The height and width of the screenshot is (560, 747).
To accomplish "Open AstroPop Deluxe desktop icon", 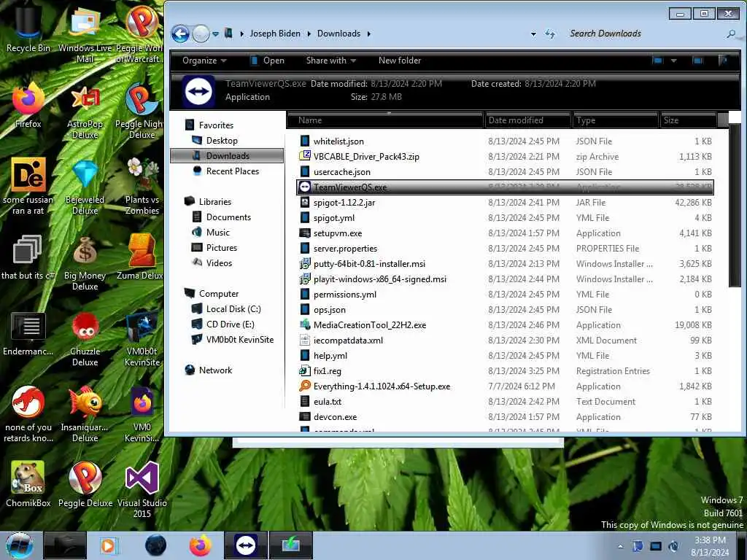I will click(85, 111).
